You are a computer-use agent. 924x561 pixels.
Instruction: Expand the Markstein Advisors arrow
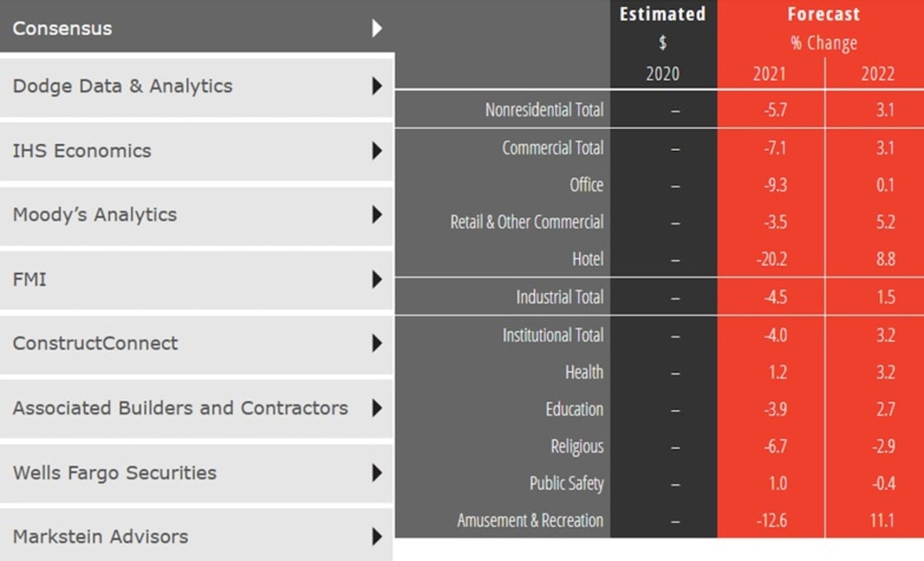[x=377, y=537]
